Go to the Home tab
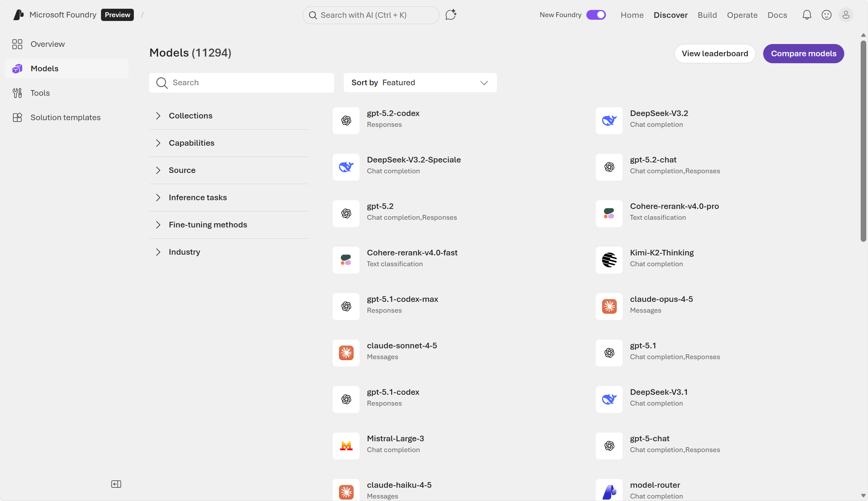Viewport: 868px width, 501px height. tap(632, 15)
